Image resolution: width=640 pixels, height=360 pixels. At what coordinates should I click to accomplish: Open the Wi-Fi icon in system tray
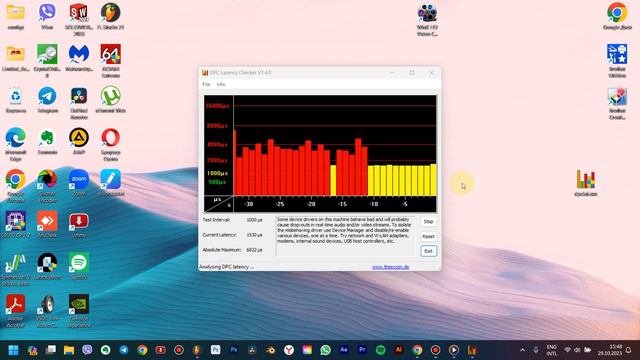tap(567, 350)
